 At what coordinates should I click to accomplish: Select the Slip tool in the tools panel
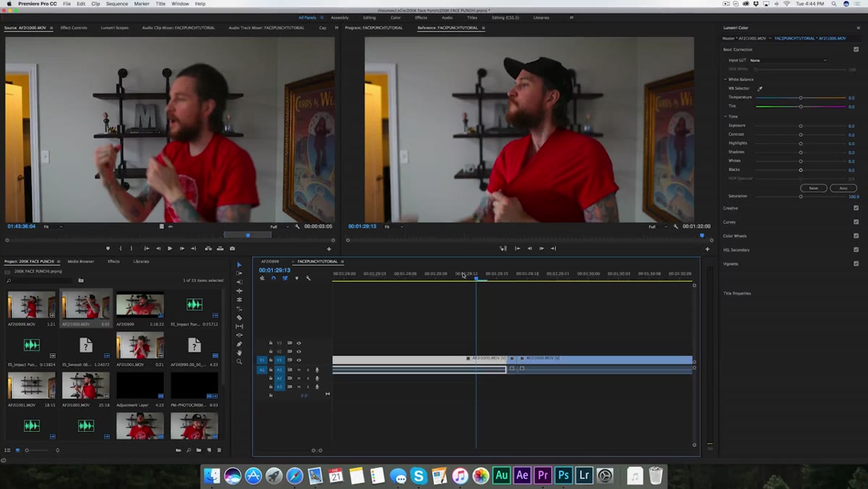(239, 326)
